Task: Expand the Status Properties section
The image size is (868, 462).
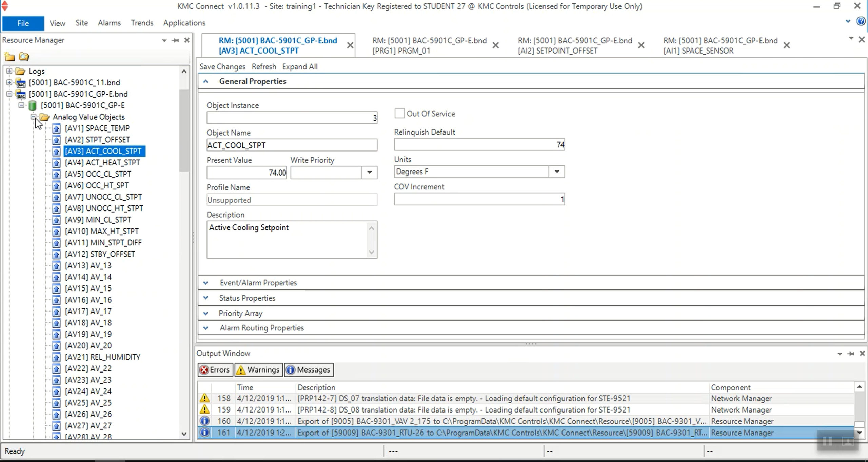Action: (205, 297)
